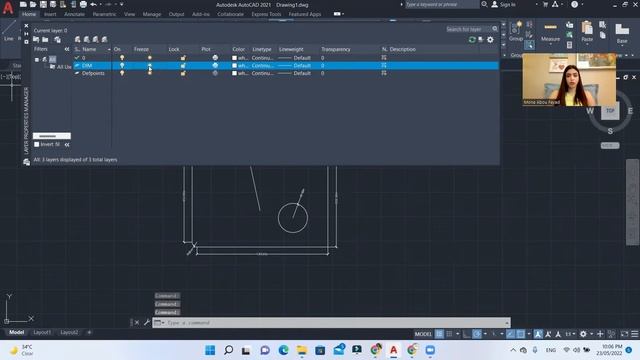Screen dimensions: 640x360
Task: Toggle the On light bulb for Defpoints layer
Action: tap(122, 73)
